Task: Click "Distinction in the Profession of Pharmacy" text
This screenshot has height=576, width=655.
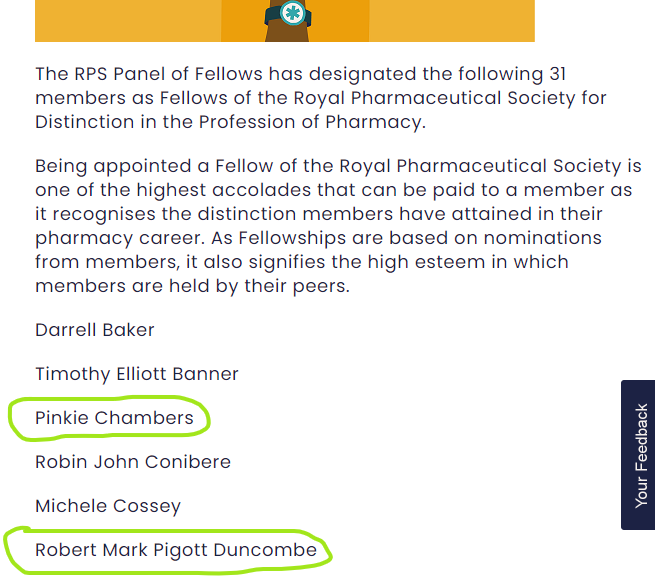Action: tap(228, 122)
